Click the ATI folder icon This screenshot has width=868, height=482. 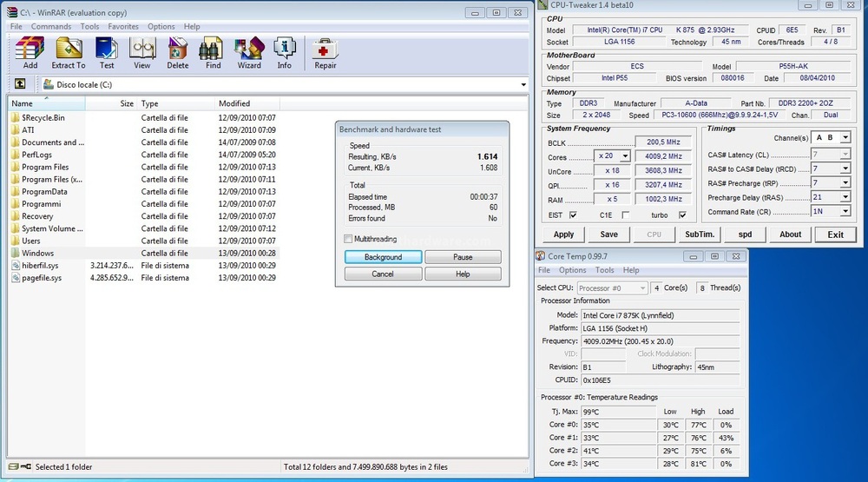[x=15, y=129]
